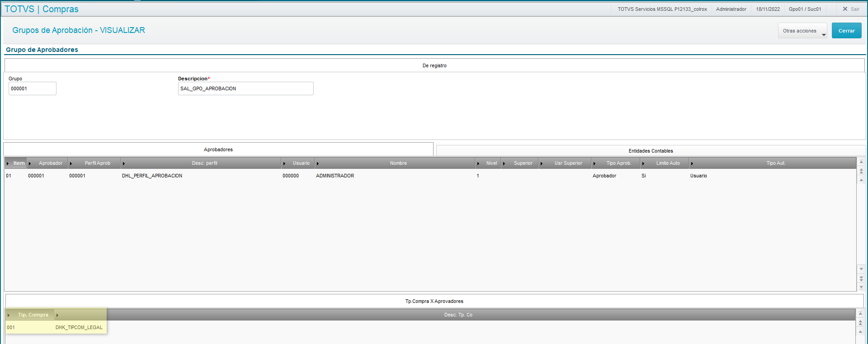Select the De registro section tab
The image size is (868, 344).
(434, 65)
